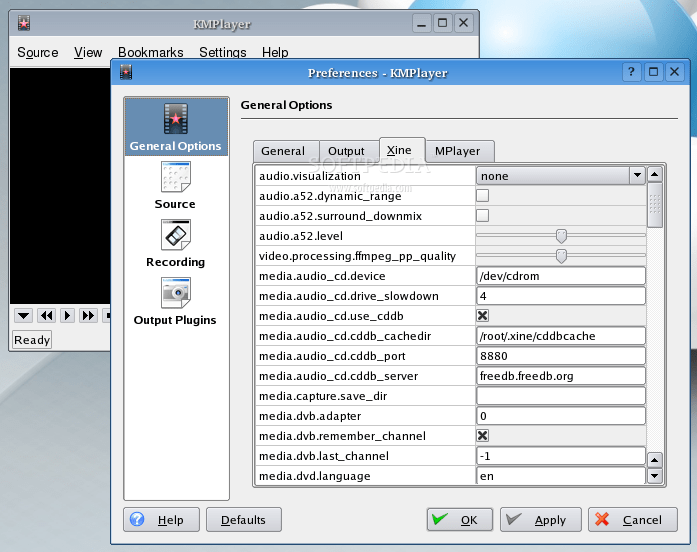Open audio.visualization dropdown

point(561,176)
